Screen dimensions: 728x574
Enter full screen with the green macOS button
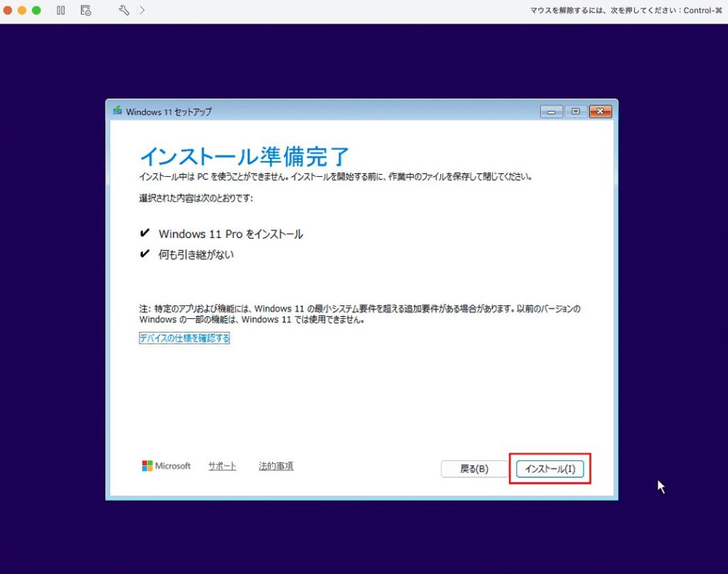36,10
